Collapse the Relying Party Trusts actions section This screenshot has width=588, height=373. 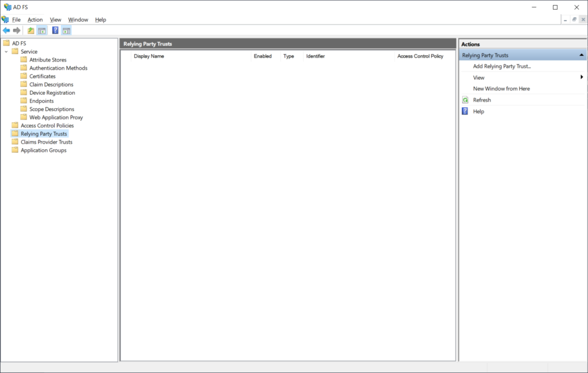click(581, 55)
